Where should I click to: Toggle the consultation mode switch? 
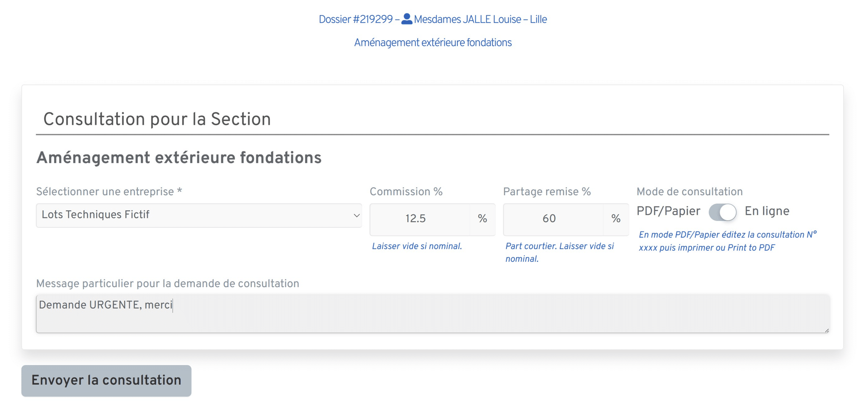pyautogui.click(x=722, y=212)
